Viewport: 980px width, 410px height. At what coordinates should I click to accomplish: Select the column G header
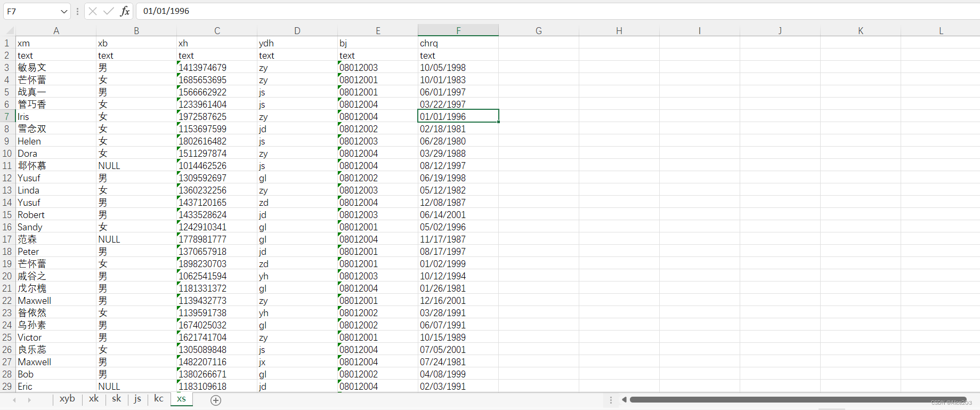[x=539, y=31]
